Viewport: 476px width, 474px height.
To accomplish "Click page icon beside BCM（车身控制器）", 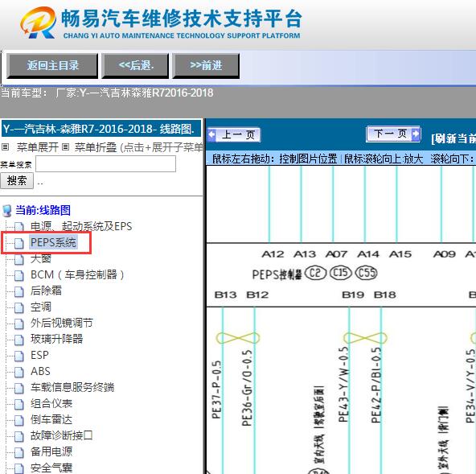I will 18,275.
